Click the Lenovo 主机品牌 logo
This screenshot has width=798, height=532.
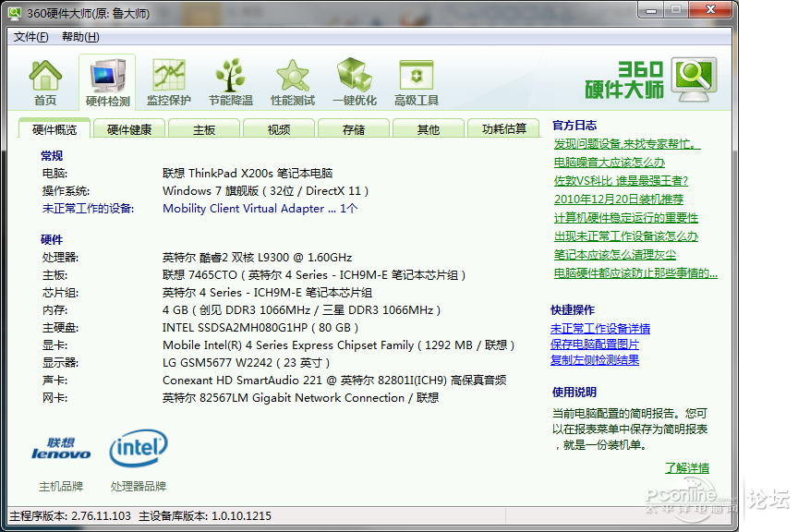(61, 449)
